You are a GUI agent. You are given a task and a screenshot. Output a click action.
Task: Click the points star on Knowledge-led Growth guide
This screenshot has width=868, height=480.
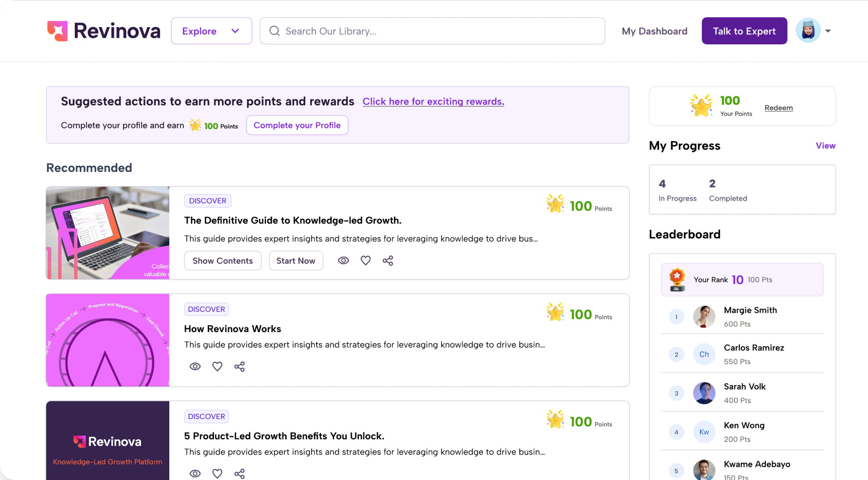(x=555, y=204)
